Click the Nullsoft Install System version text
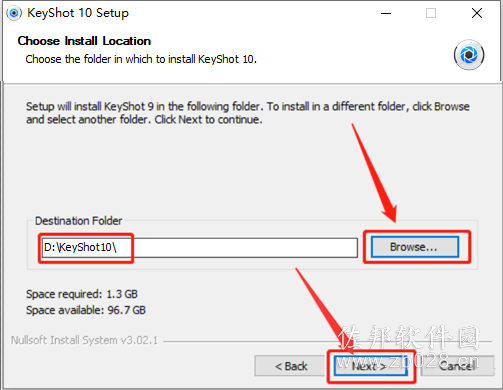The image size is (503, 390). pyautogui.click(x=84, y=340)
